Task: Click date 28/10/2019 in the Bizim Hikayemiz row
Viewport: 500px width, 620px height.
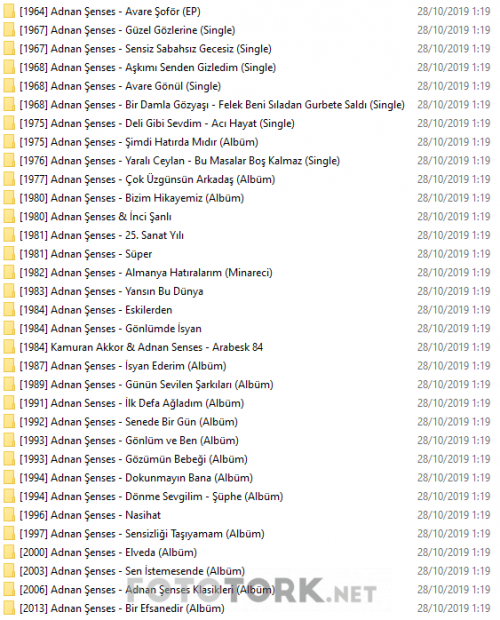Action: point(443,198)
